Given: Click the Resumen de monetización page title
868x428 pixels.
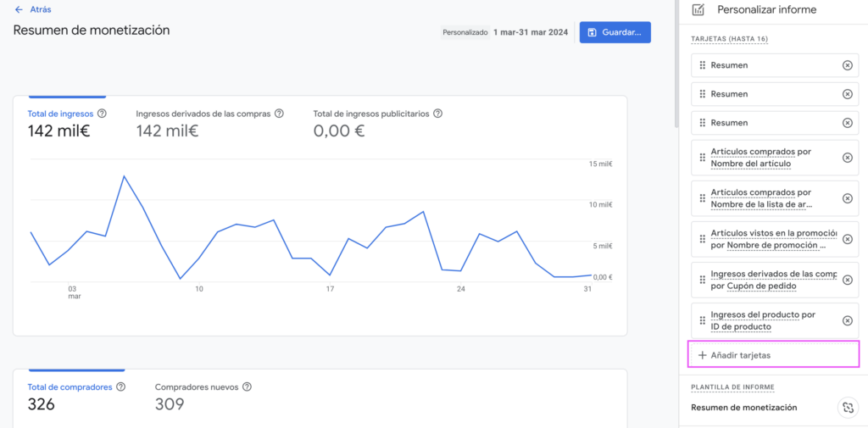Looking at the screenshot, I should click(92, 31).
